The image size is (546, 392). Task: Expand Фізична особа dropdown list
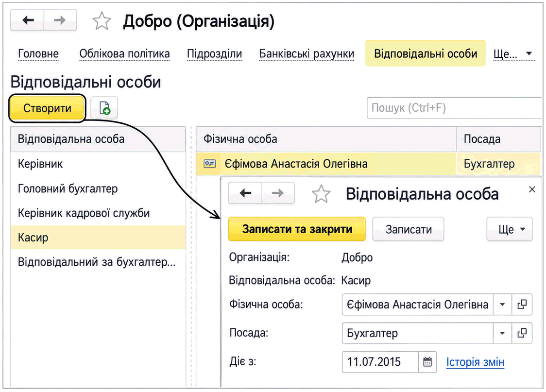[502, 305]
